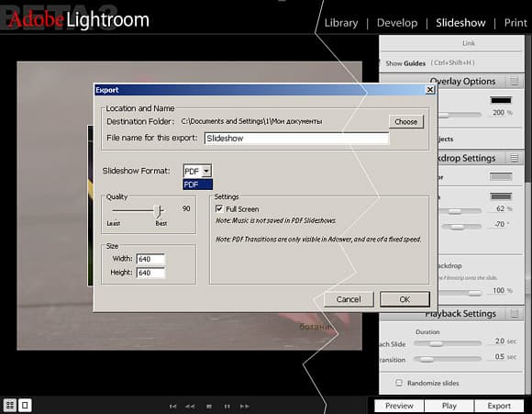
Task: Stop slideshow playback
Action: [209, 406]
